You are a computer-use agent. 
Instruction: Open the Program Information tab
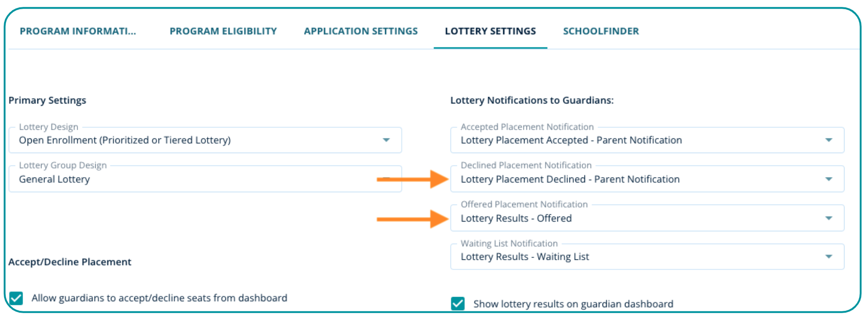(x=78, y=31)
